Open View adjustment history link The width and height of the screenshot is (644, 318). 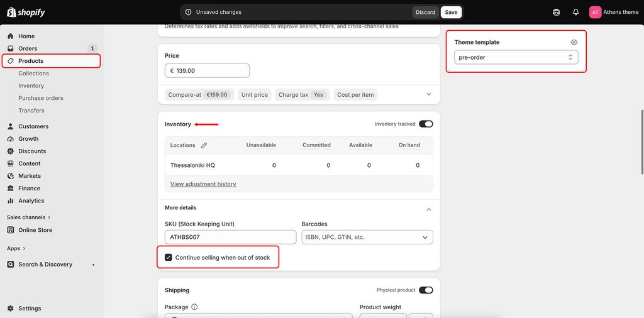point(203,184)
